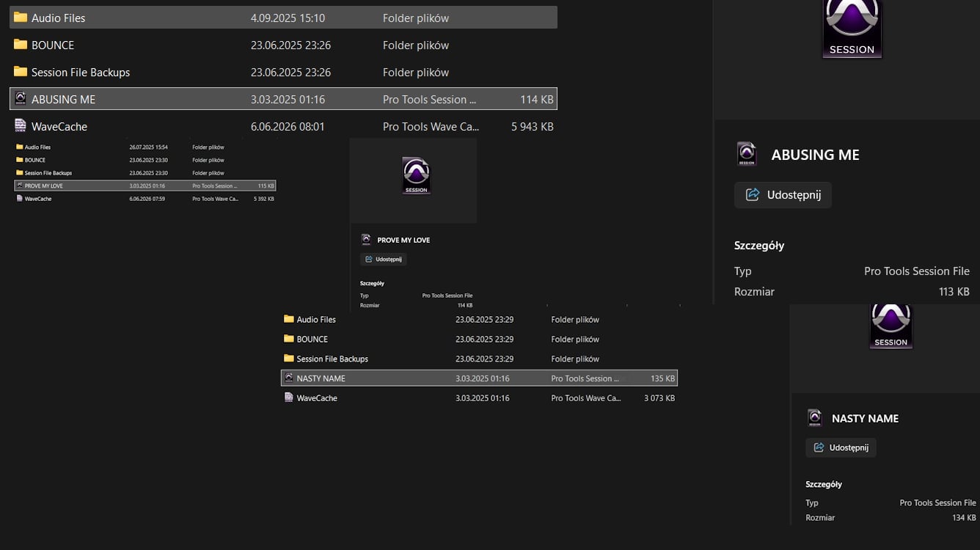The width and height of the screenshot is (980, 550).
Task: Select the Audio Files folder dated 23.06.2025 23:29
Action: 479,319
